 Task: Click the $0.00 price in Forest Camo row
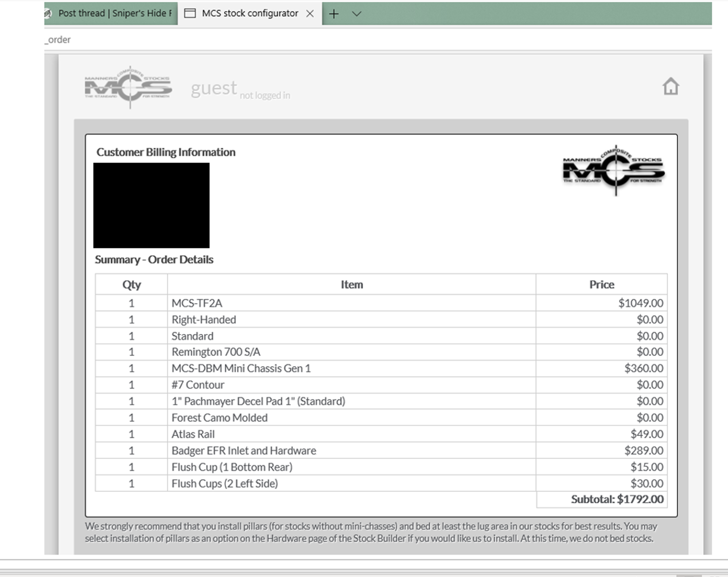601,417
